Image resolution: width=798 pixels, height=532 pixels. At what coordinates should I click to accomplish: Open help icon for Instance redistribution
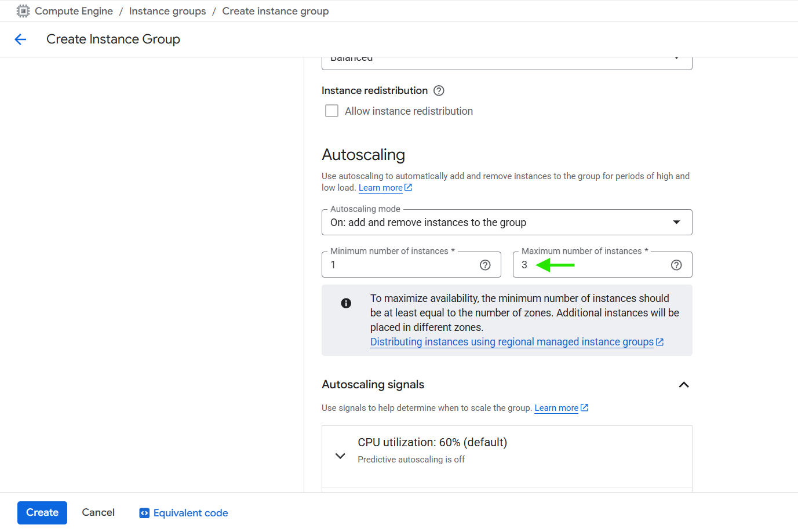point(439,90)
